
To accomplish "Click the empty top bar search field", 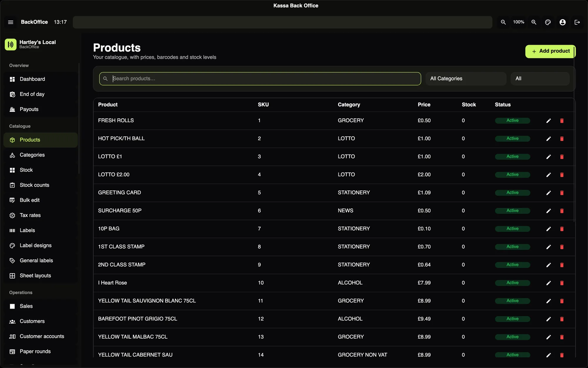I will point(283,22).
